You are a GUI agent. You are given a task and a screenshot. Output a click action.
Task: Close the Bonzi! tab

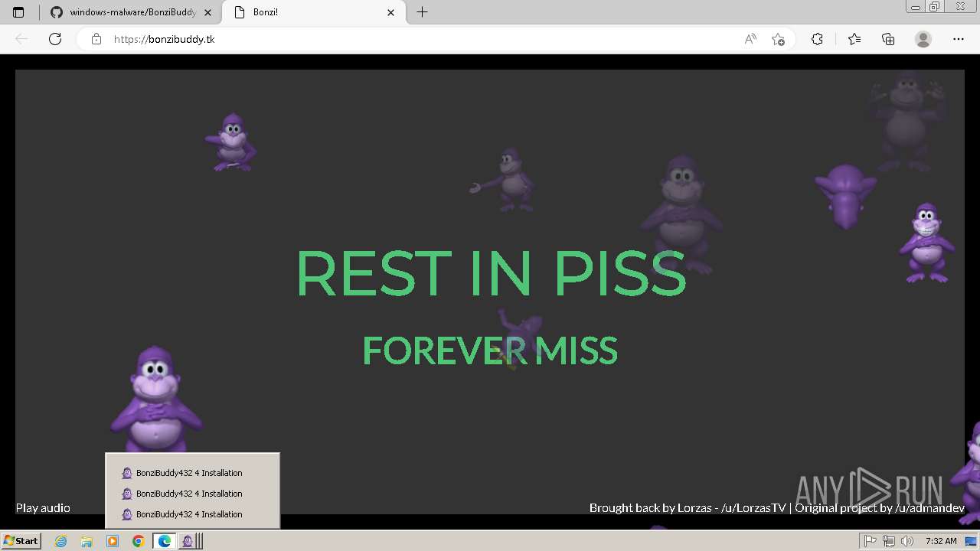click(x=391, y=12)
